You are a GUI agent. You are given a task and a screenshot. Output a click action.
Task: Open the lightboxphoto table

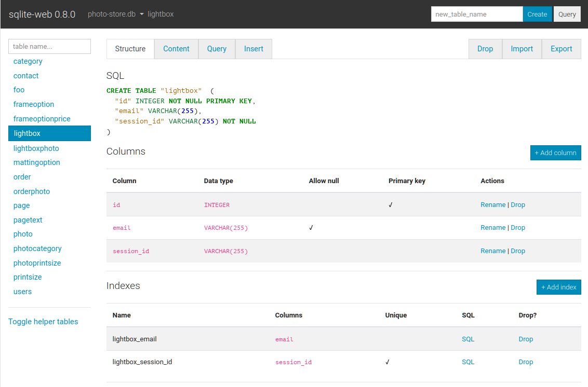(x=36, y=148)
